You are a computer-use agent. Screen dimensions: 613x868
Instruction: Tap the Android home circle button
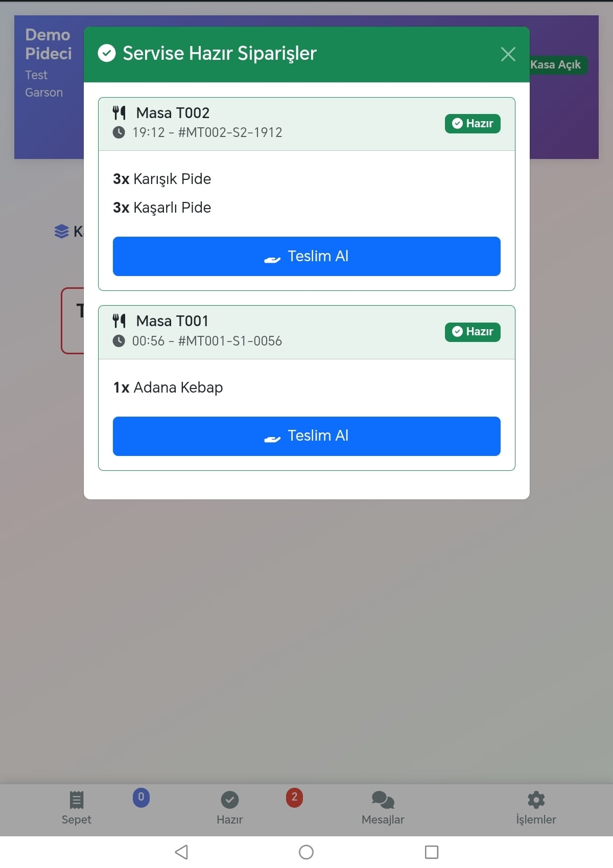pyautogui.click(x=306, y=852)
